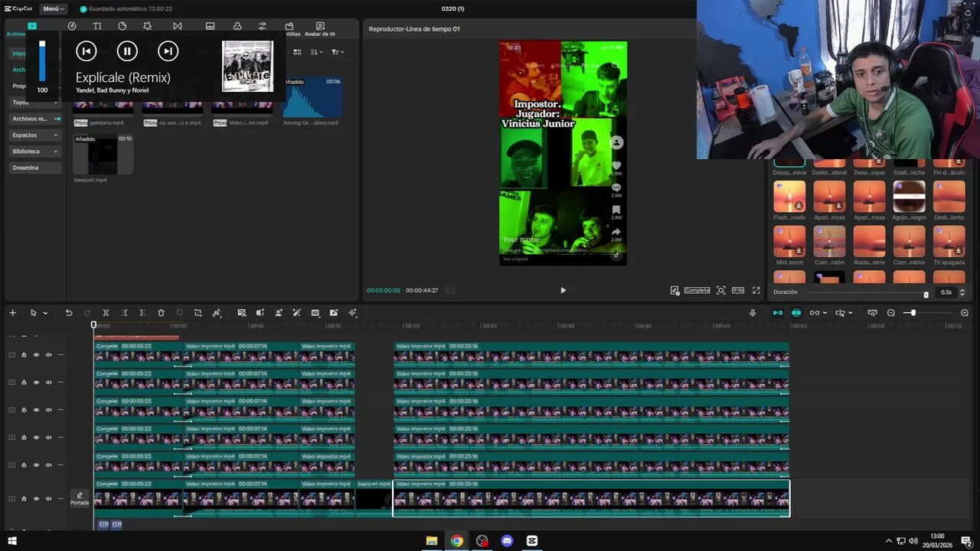This screenshot has height=551, width=980.
Task: Expand the Biblioteca section
Action: point(35,152)
